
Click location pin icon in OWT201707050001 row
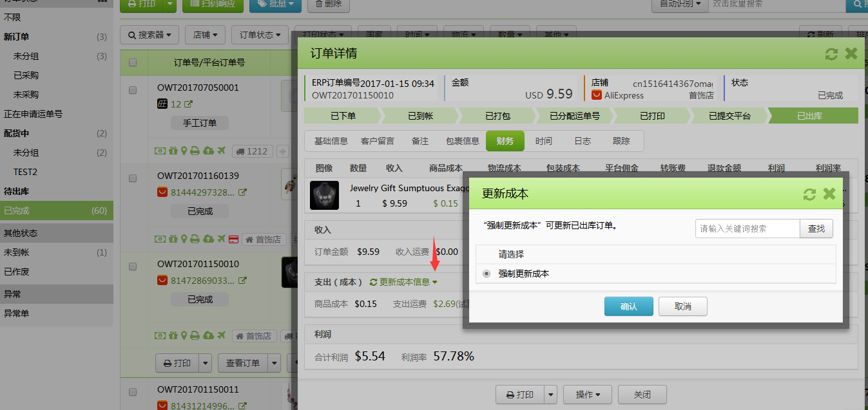coord(184,151)
